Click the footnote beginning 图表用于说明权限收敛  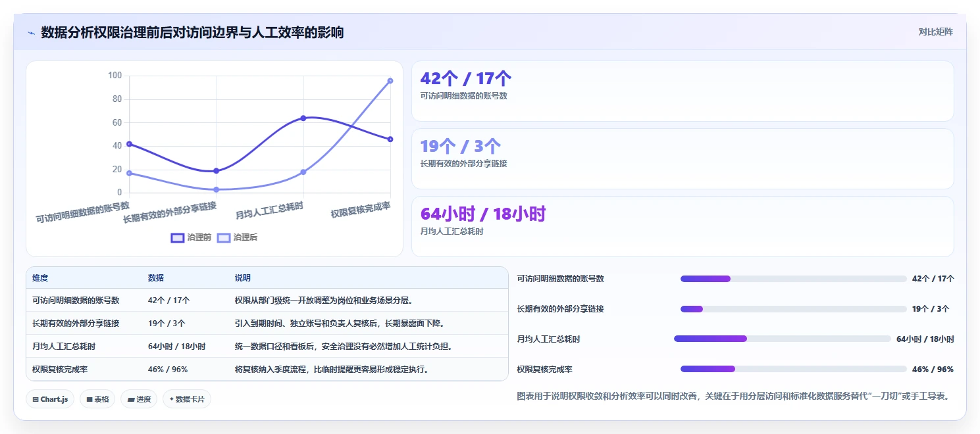point(733,396)
